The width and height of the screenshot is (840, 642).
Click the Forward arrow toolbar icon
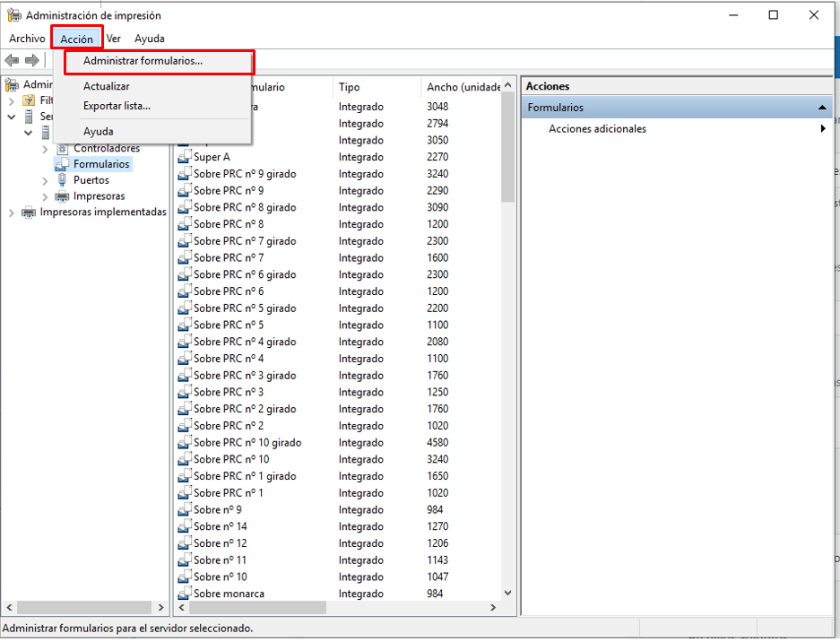tap(32, 60)
